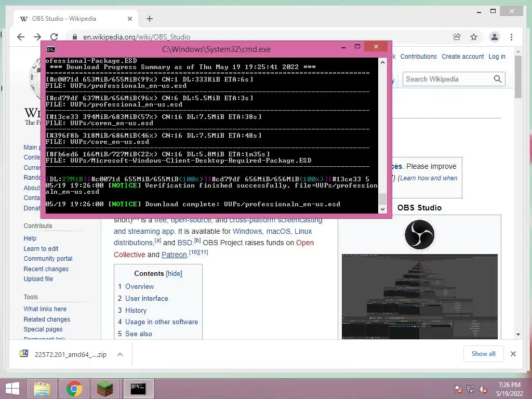Image resolution: width=532 pixels, height=399 pixels.
Task: Click the cmd window scrollbar thumb
Action: (x=382, y=199)
